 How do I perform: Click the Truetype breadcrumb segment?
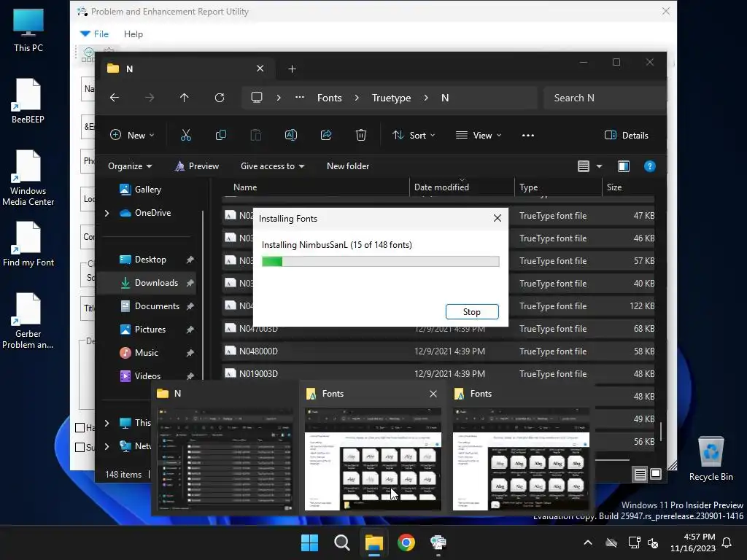[391, 98]
